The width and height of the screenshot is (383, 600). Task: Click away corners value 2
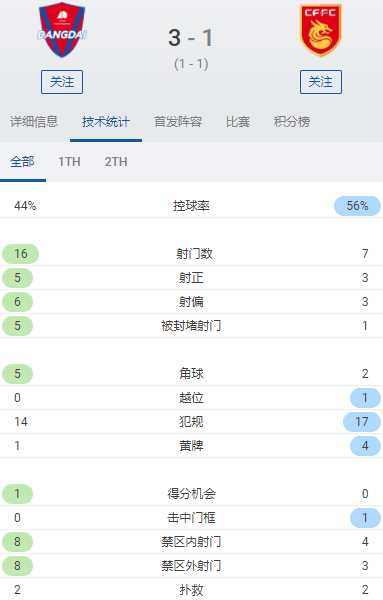pyautogui.click(x=365, y=374)
